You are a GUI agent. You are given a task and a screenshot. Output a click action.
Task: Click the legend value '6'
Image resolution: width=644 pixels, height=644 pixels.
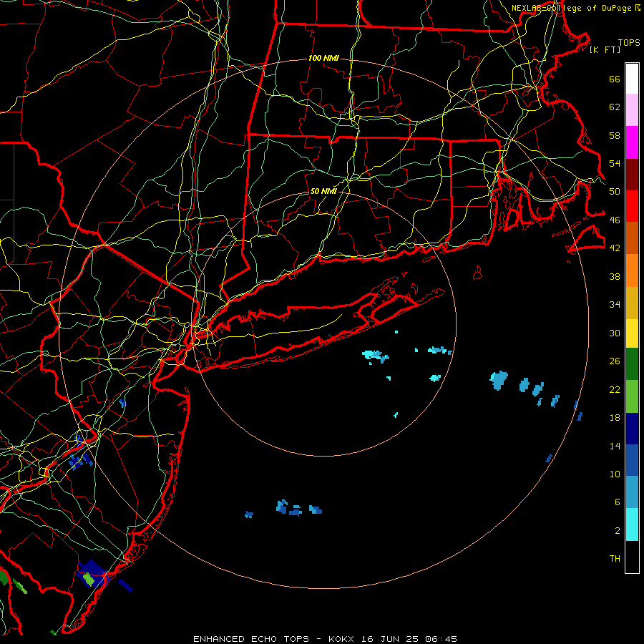point(618,502)
